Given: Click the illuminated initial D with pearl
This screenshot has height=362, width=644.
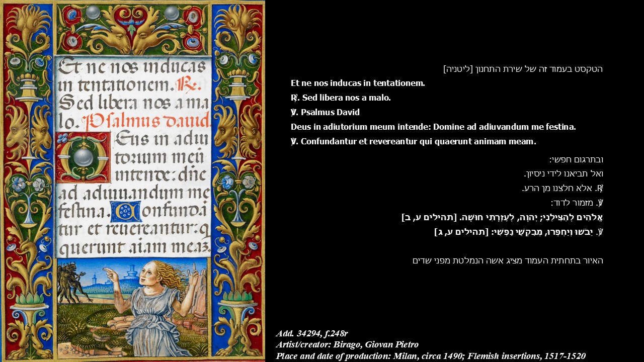Looking at the screenshot, I should [x=83, y=157].
